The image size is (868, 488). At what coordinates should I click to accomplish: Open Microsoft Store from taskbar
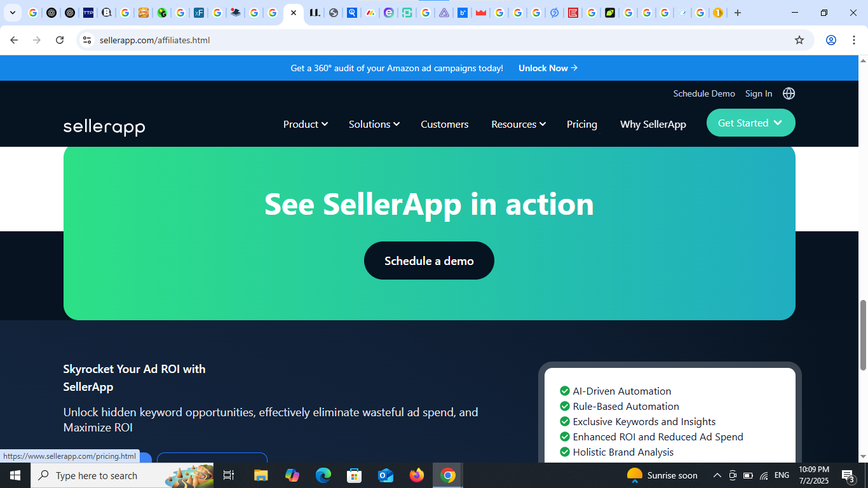355,475
